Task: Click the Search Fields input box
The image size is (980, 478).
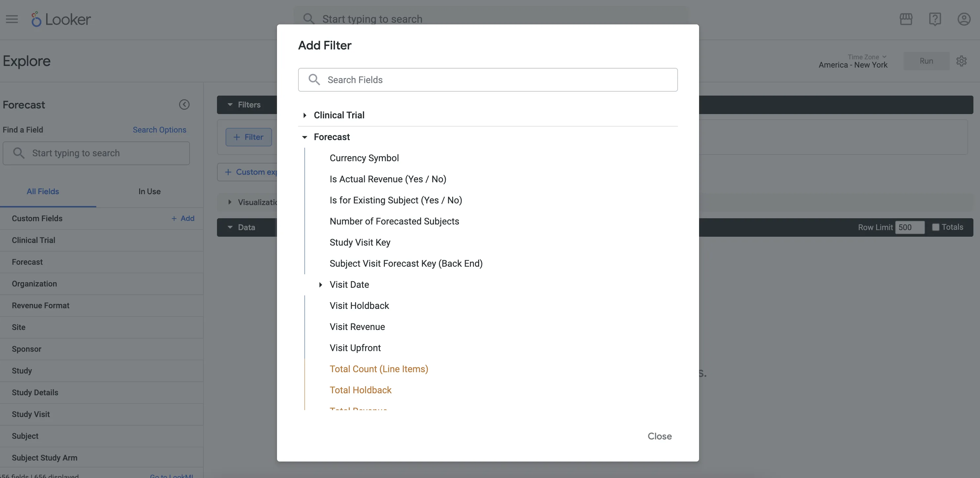Action: (495, 79)
